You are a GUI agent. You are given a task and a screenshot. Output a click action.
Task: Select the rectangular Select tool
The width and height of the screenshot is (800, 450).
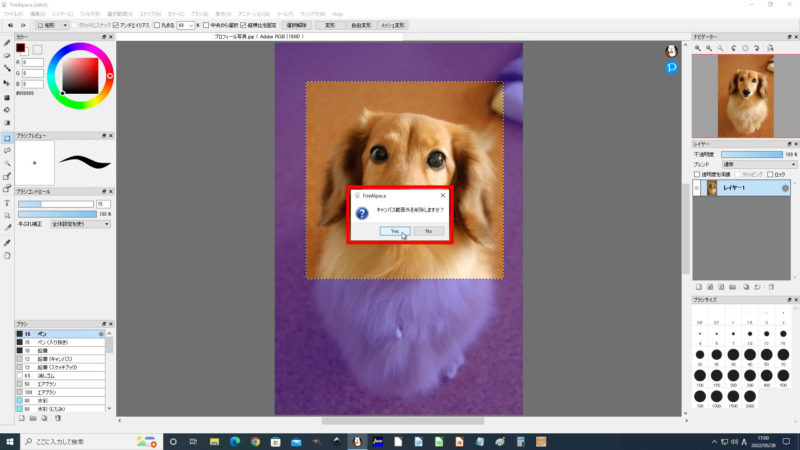(7, 138)
